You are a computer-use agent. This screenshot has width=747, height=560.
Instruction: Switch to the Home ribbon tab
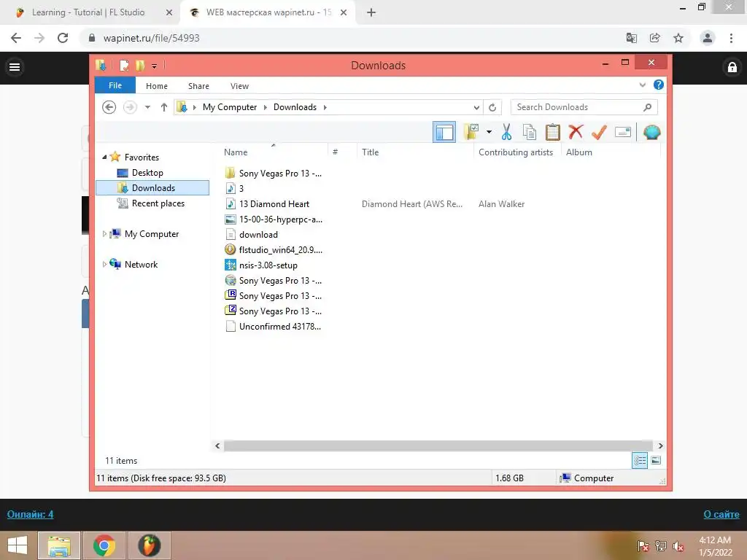(x=157, y=86)
